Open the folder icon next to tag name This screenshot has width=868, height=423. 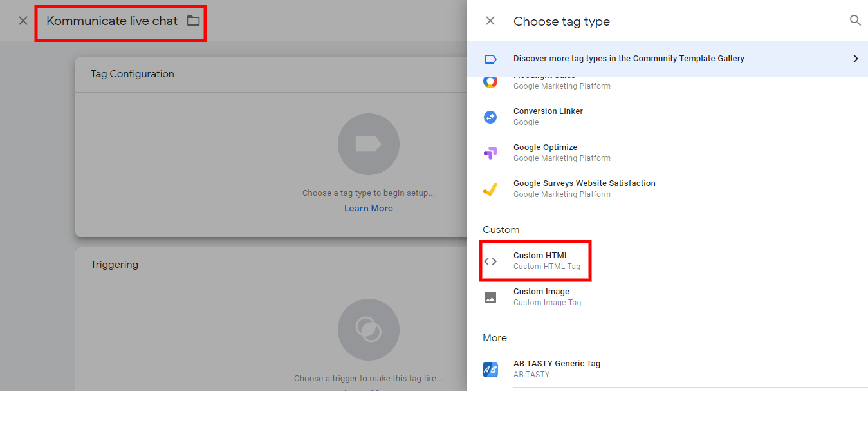coord(192,21)
